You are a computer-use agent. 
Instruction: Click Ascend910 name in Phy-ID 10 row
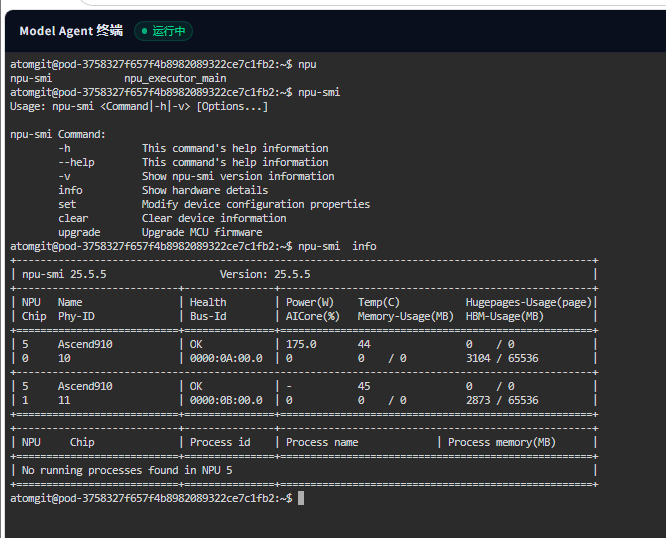coord(85,344)
